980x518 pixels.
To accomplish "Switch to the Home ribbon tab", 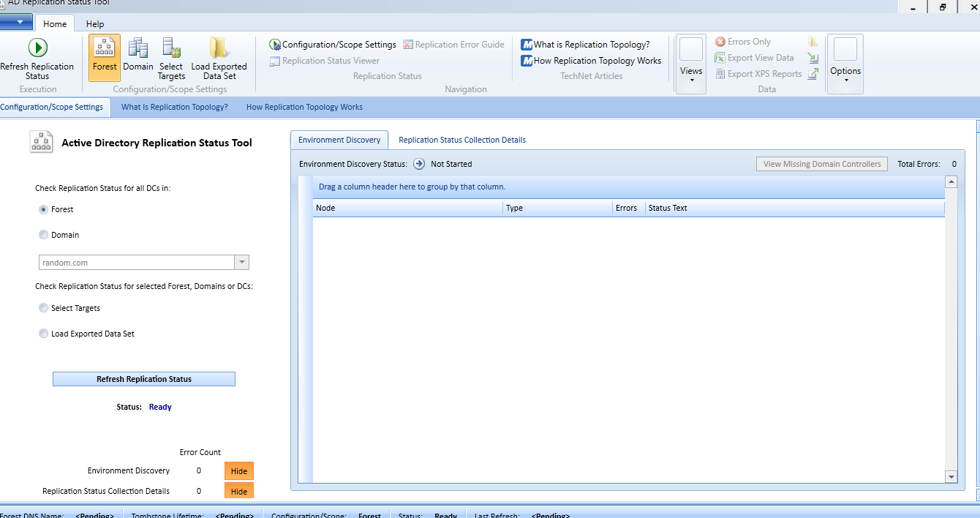I will [x=55, y=24].
